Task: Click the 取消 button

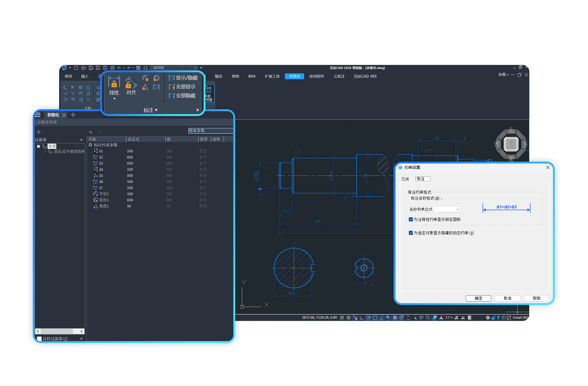Action: coord(507,298)
